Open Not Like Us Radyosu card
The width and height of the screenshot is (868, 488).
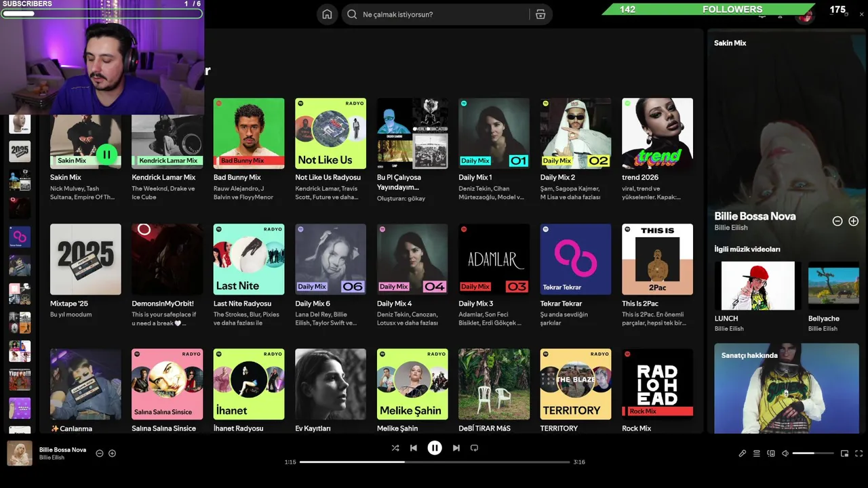pyautogui.click(x=330, y=150)
